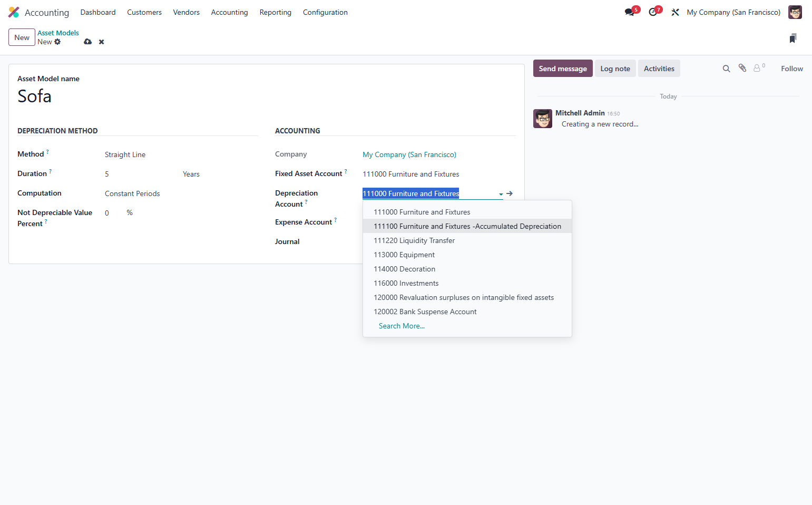
Task: Open the Method Straight Line selector
Action: click(181, 154)
